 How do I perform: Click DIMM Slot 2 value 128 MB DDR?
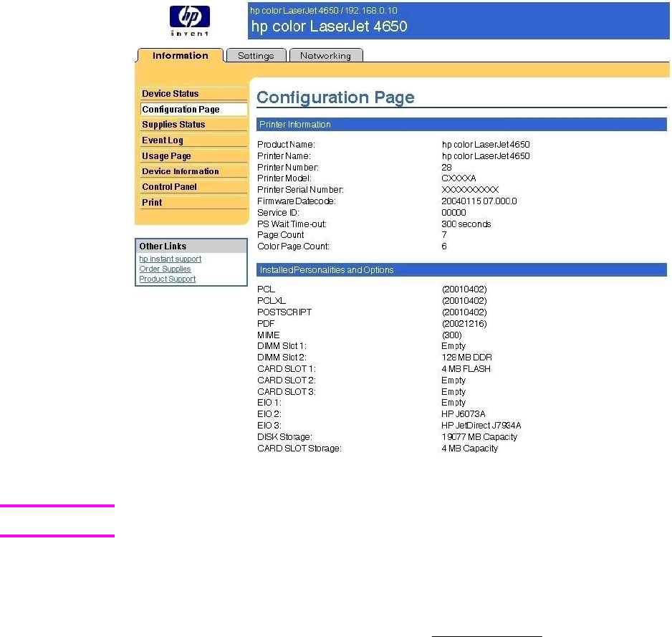(x=466, y=357)
